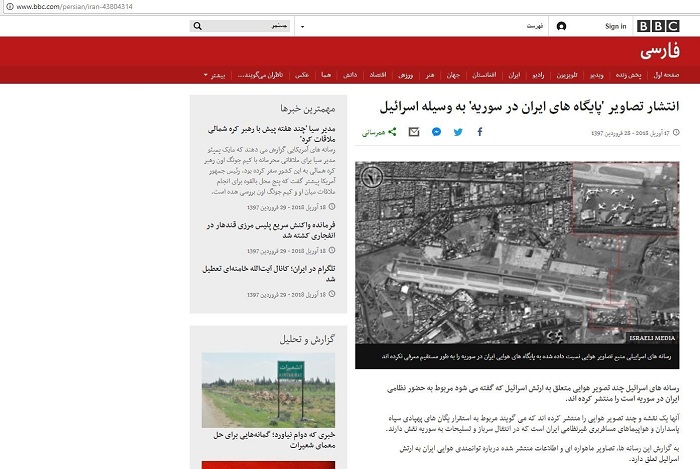Click the magnifier search icon
Image resolution: width=700 pixels, height=469 pixels.
197,26
